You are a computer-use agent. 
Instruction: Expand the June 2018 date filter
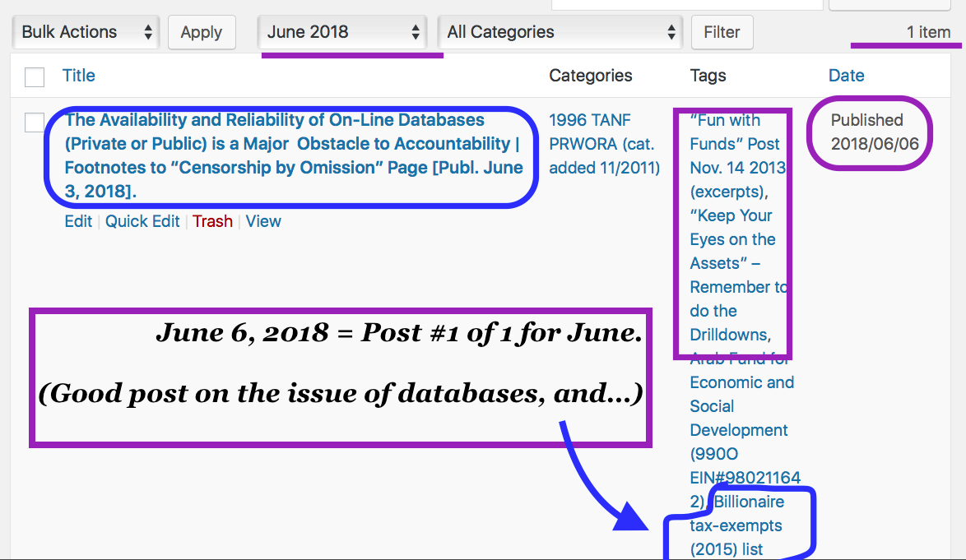tap(343, 32)
